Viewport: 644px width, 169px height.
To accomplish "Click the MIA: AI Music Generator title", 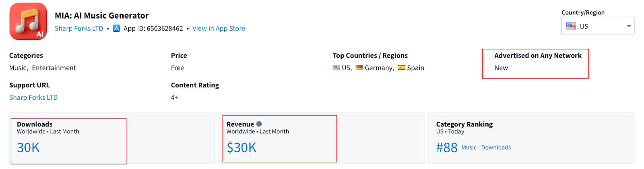I will point(102,16).
